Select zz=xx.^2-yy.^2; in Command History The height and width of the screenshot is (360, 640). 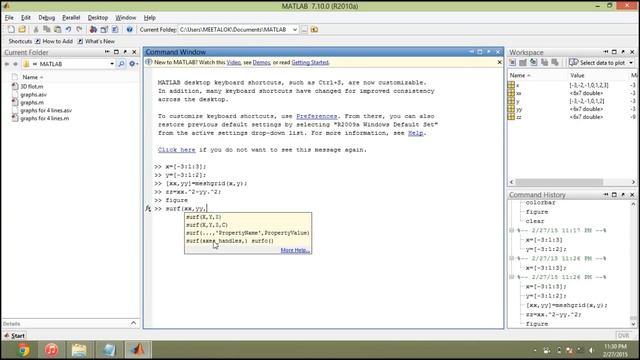click(553, 315)
